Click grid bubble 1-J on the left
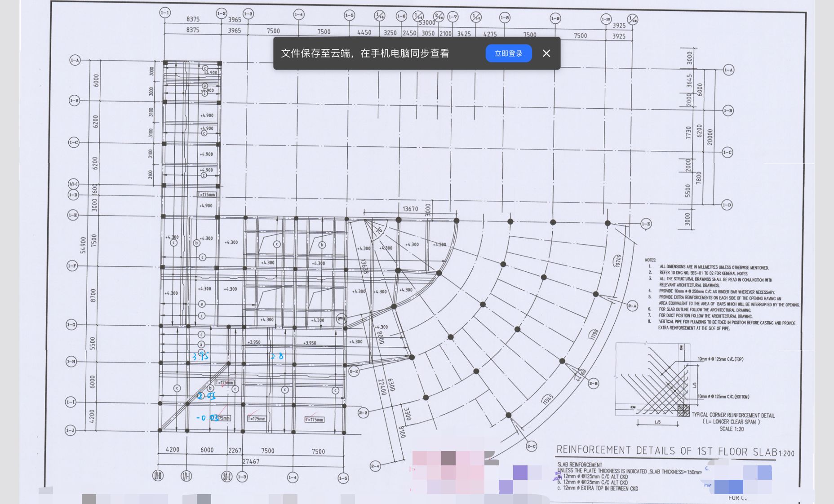Viewport: 834px width, 504px height. tap(71, 430)
